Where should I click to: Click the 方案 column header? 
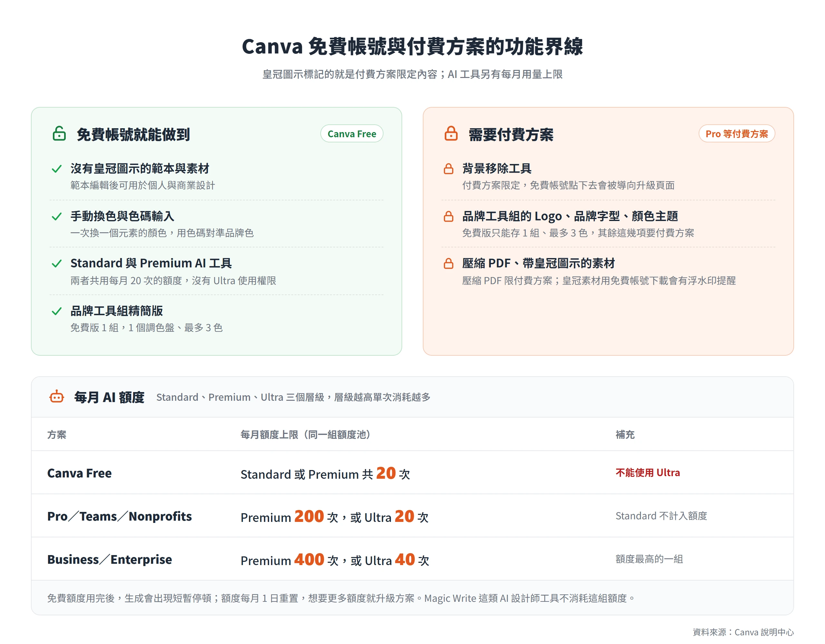(57, 434)
